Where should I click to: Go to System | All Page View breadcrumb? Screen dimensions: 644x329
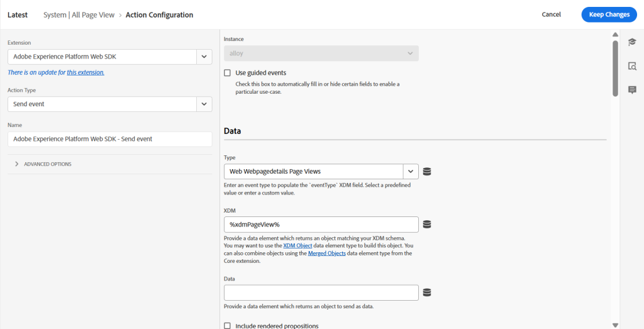tap(80, 15)
